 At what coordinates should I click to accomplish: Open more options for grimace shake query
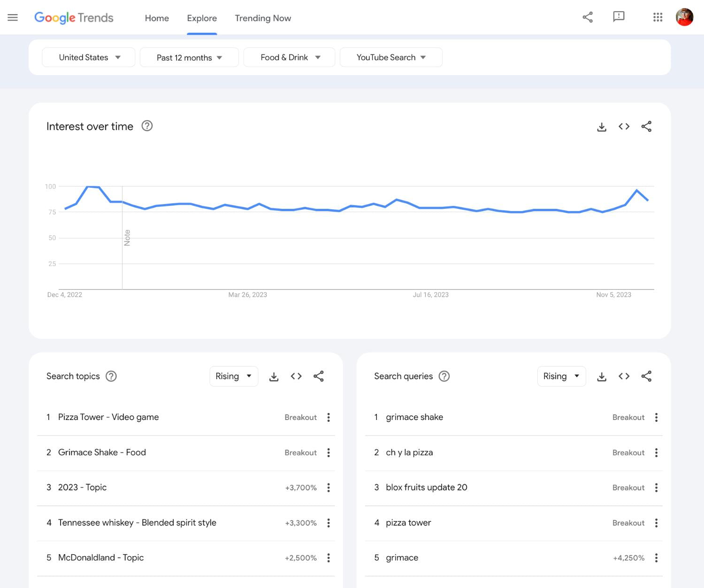pos(656,417)
